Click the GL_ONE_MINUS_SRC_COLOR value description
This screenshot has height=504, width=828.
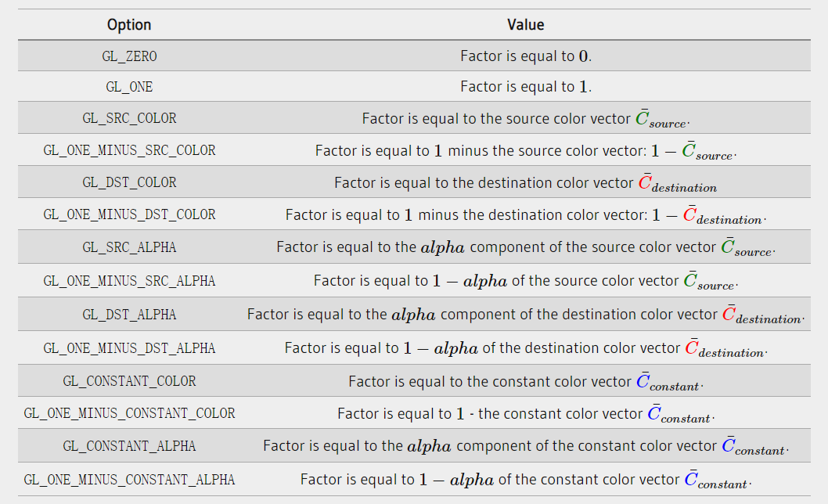click(x=526, y=151)
